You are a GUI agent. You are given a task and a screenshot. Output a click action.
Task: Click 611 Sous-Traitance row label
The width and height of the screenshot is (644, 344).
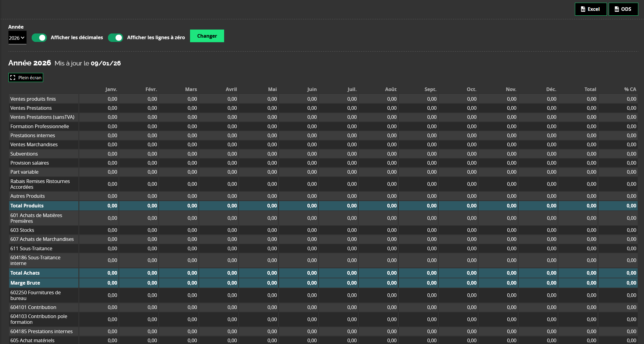point(31,248)
